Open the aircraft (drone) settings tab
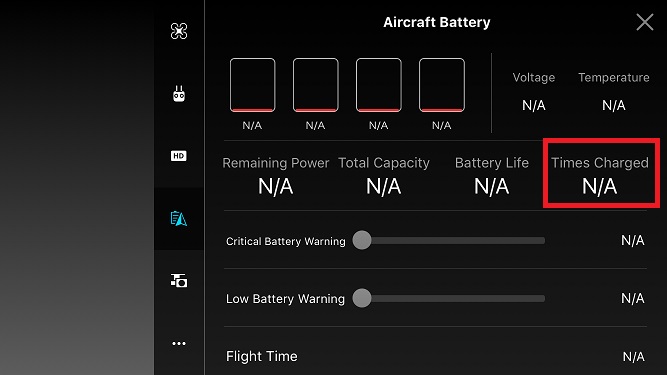The image size is (667, 375). point(179,31)
